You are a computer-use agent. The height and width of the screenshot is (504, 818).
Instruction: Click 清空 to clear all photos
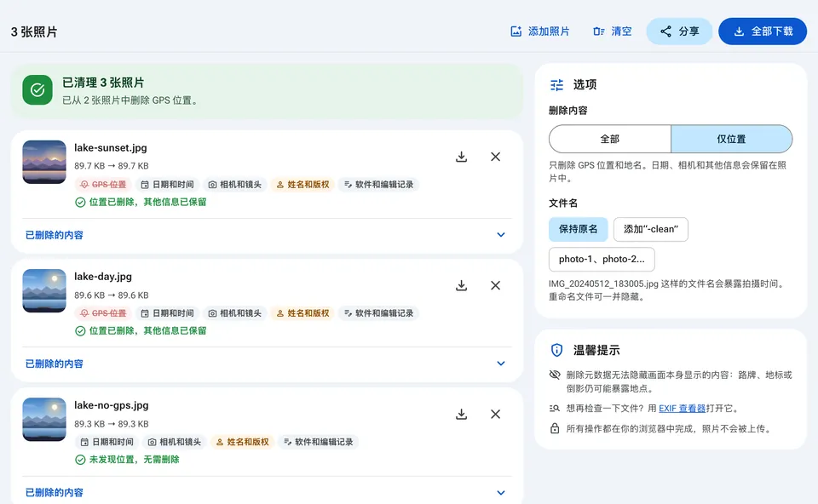(613, 31)
